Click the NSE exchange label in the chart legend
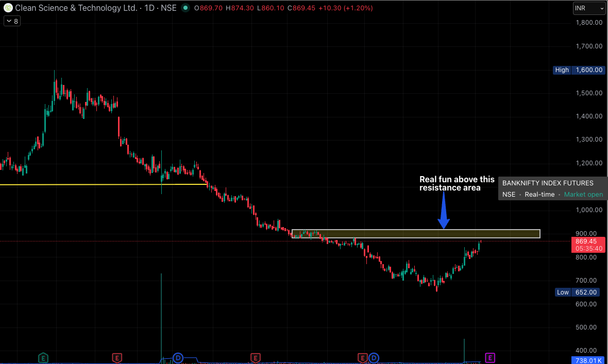This screenshot has width=608, height=364. click(x=168, y=8)
